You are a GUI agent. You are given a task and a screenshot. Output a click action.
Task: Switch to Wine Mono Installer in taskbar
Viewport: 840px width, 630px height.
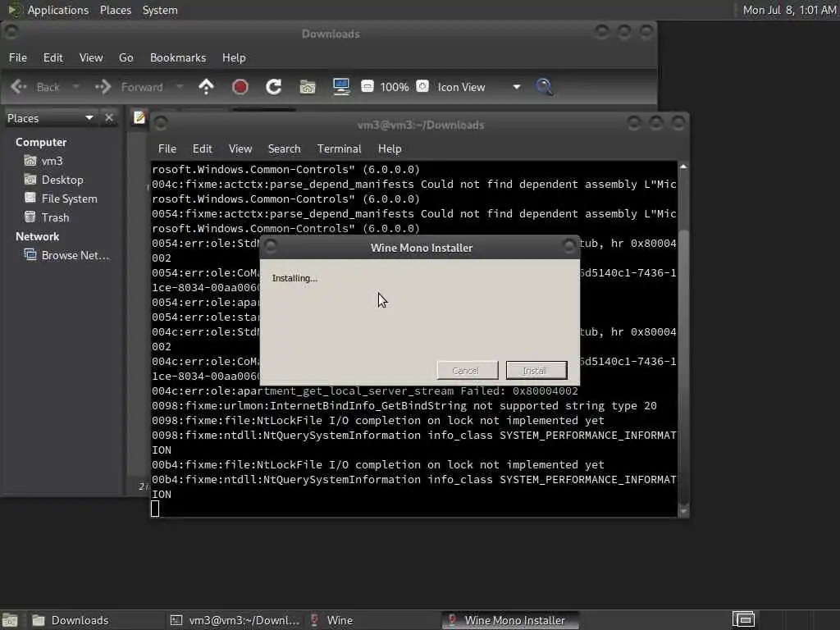tap(510, 620)
